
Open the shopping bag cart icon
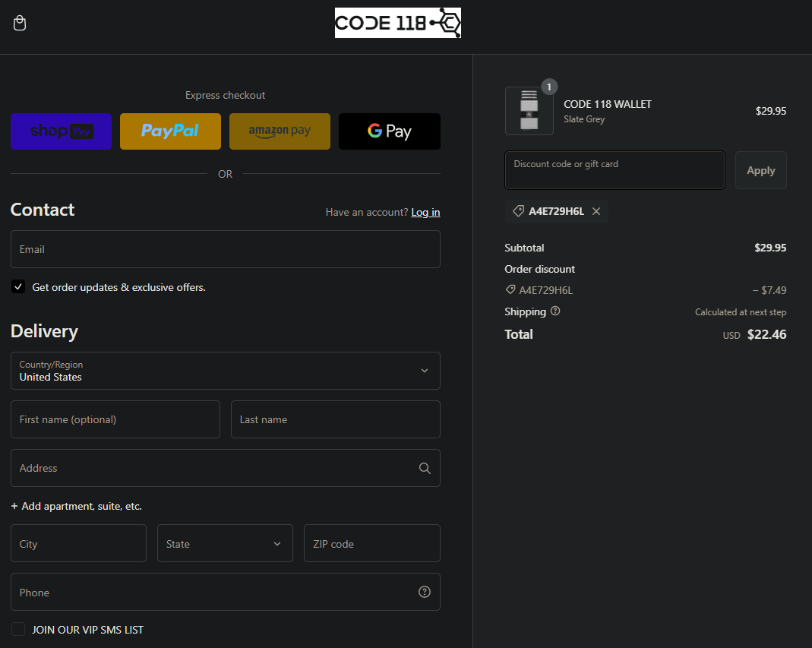click(x=20, y=24)
